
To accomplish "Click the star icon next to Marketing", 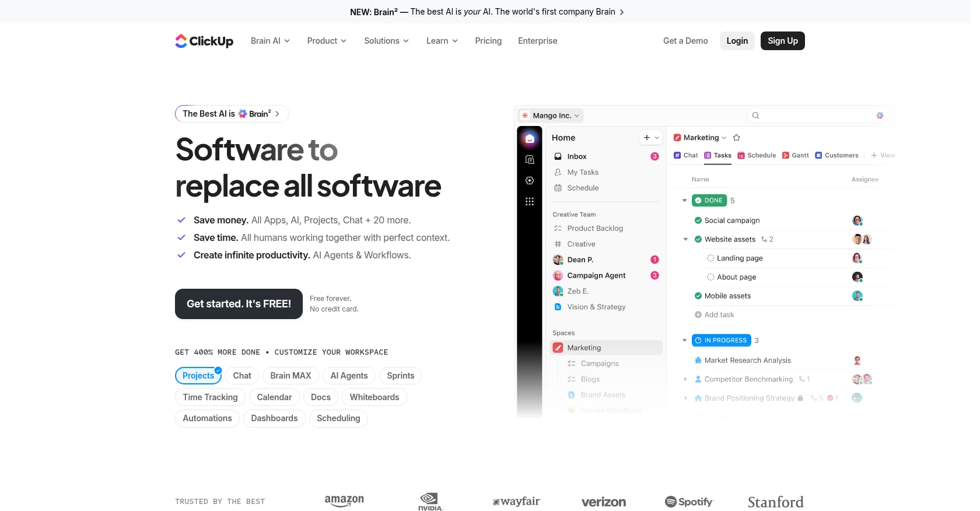I will click(736, 138).
